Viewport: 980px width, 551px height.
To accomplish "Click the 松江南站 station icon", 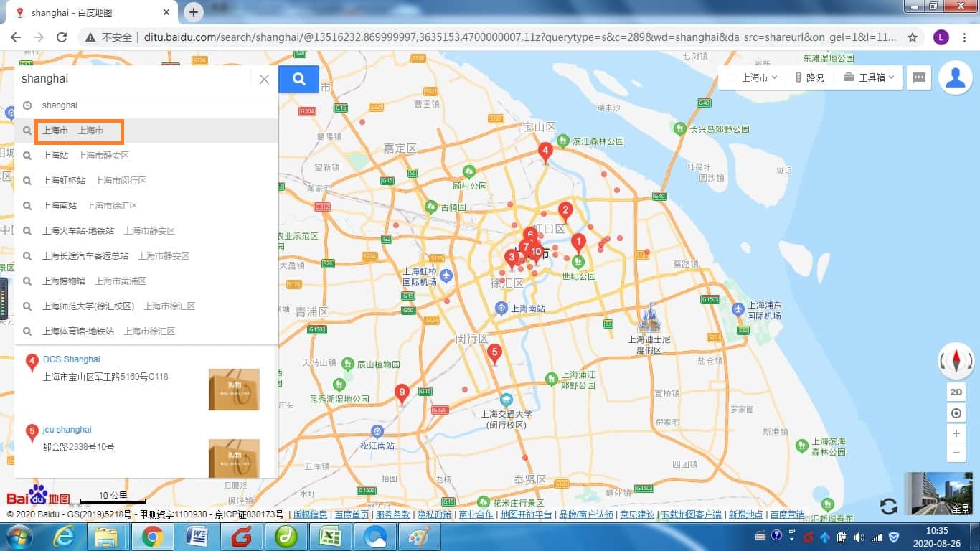I will point(377,431).
